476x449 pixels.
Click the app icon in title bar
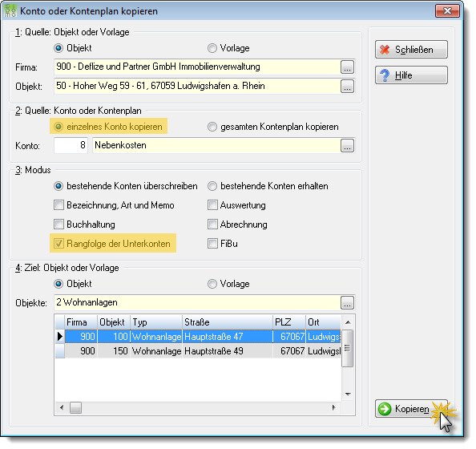coord(10,11)
